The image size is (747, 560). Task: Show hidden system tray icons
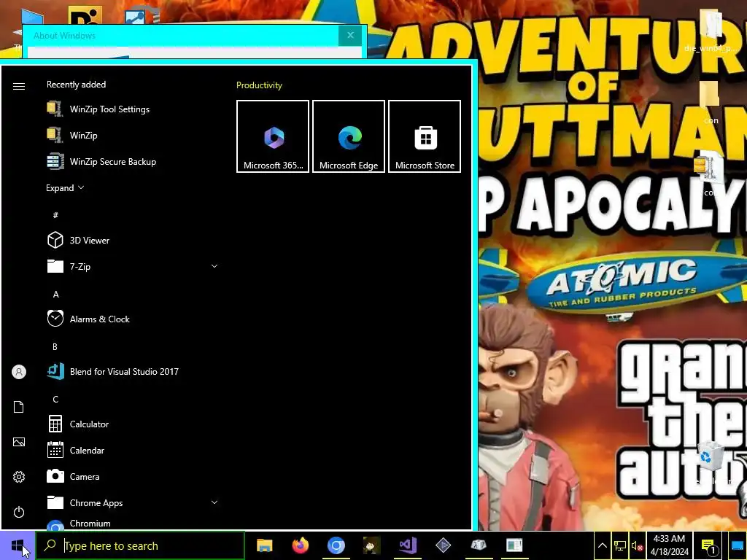[602, 545]
